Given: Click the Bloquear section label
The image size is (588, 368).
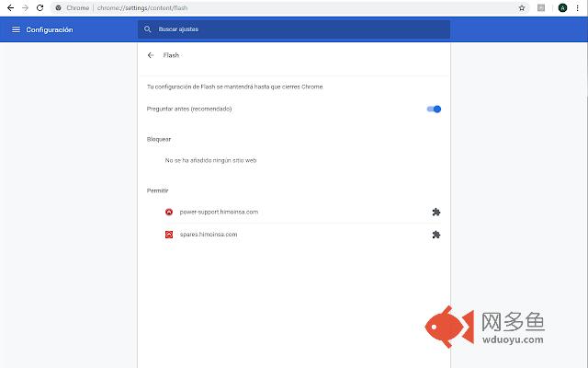Looking at the screenshot, I should 159,139.
